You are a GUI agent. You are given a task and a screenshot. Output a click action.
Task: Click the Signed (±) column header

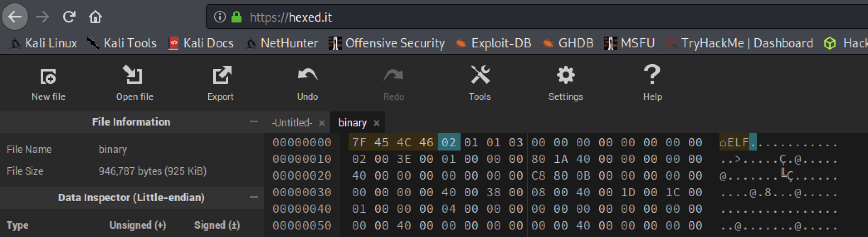pos(217,225)
